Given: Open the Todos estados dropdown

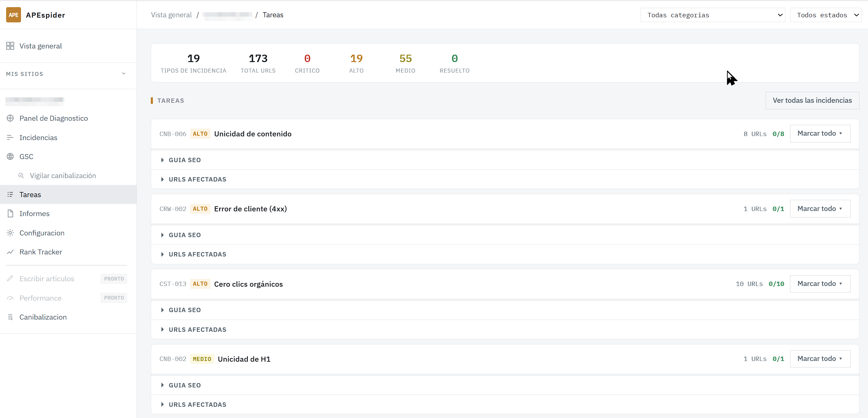Looking at the screenshot, I should 826,15.
